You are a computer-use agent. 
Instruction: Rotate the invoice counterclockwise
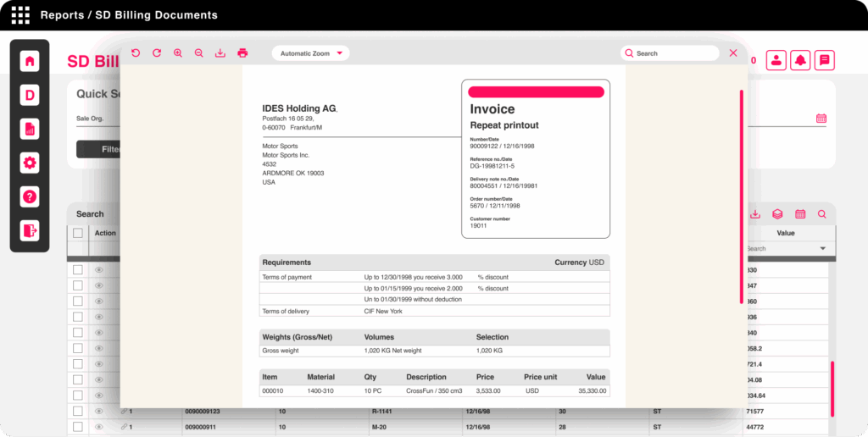136,53
